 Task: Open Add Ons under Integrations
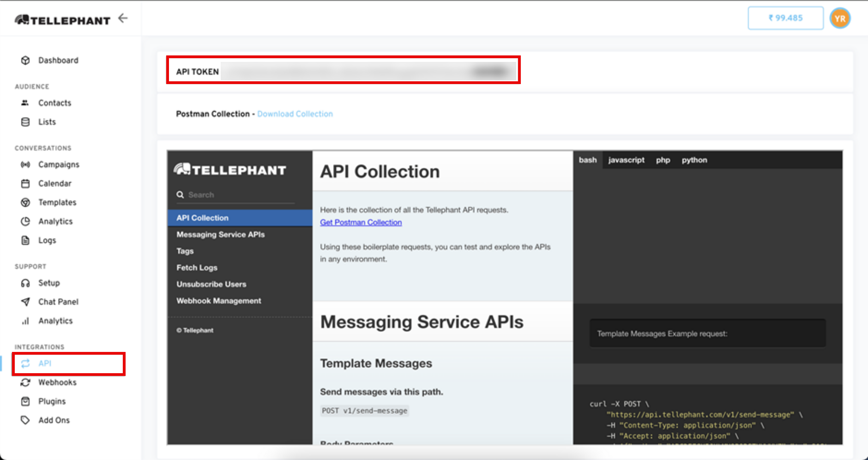(54, 420)
